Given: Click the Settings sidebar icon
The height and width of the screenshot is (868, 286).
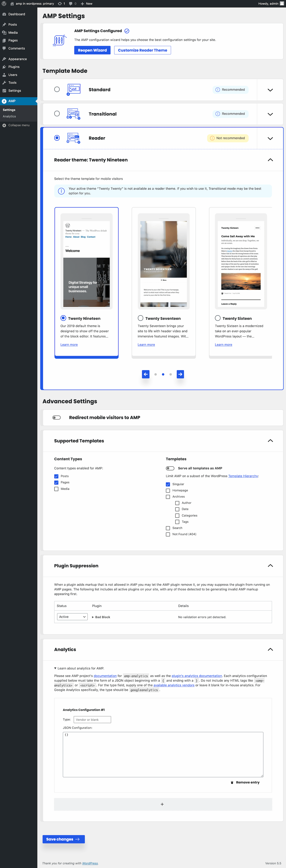Looking at the screenshot, I should pos(4,91).
